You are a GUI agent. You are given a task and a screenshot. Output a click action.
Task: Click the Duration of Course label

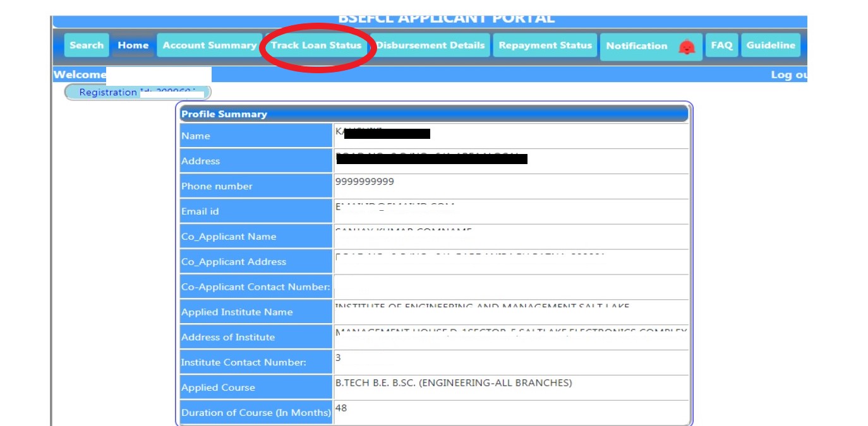pos(256,413)
